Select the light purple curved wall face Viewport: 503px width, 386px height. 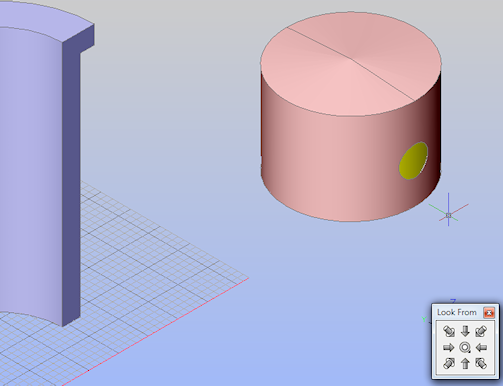(30, 167)
